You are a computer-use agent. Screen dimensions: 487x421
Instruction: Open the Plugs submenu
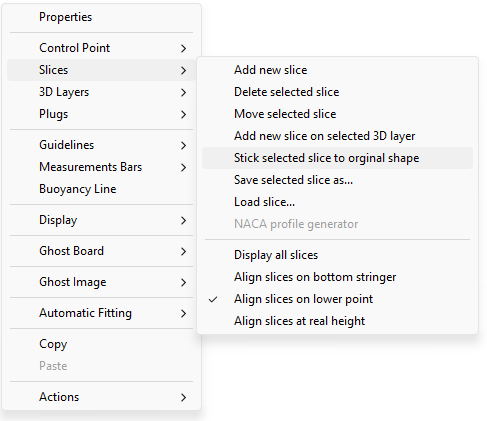click(x=101, y=114)
